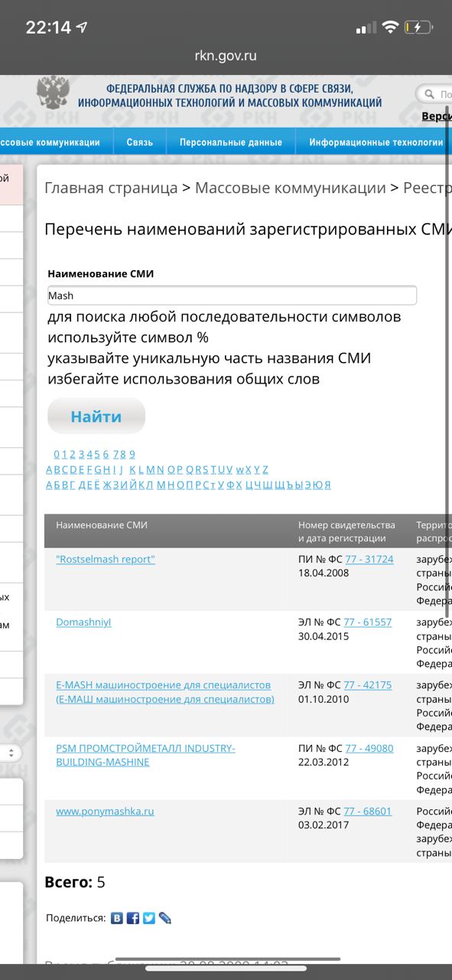This screenshot has width=452, height=980.
Task: Open the "Rostselmash report" entry
Action: click(106, 559)
